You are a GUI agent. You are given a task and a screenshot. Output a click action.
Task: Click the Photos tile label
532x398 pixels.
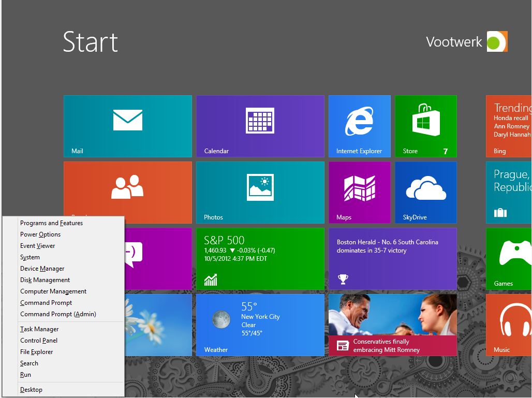point(213,217)
